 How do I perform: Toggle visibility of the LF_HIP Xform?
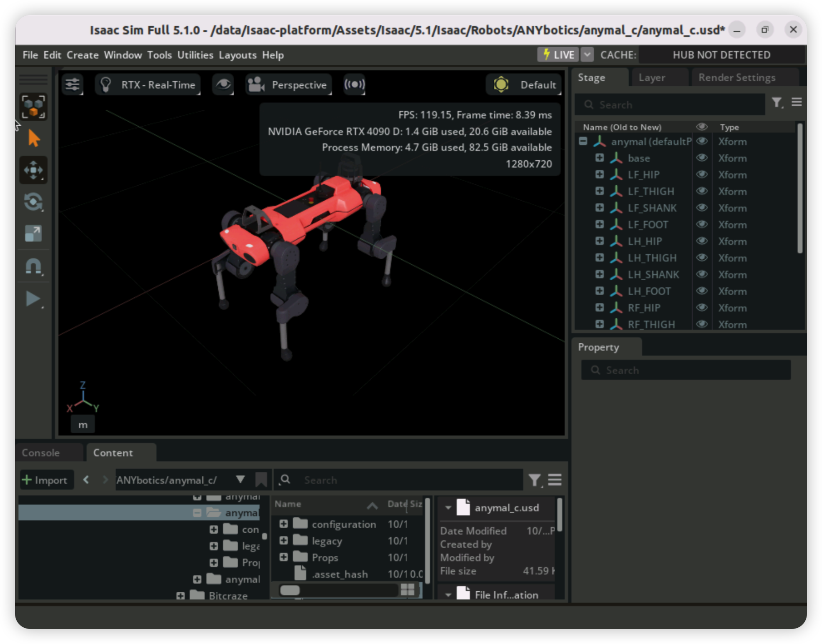pyautogui.click(x=702, y=174)
